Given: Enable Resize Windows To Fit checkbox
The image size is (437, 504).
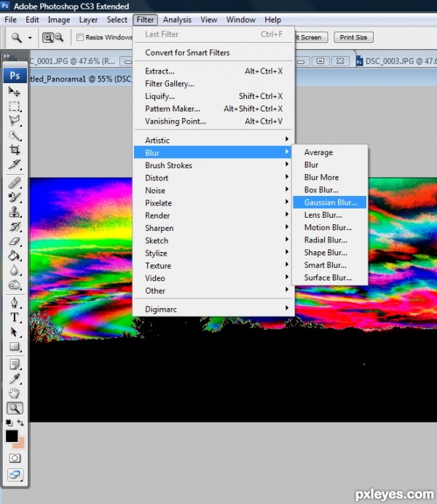Looking at the screenshot, I should [x=80, y=37].
